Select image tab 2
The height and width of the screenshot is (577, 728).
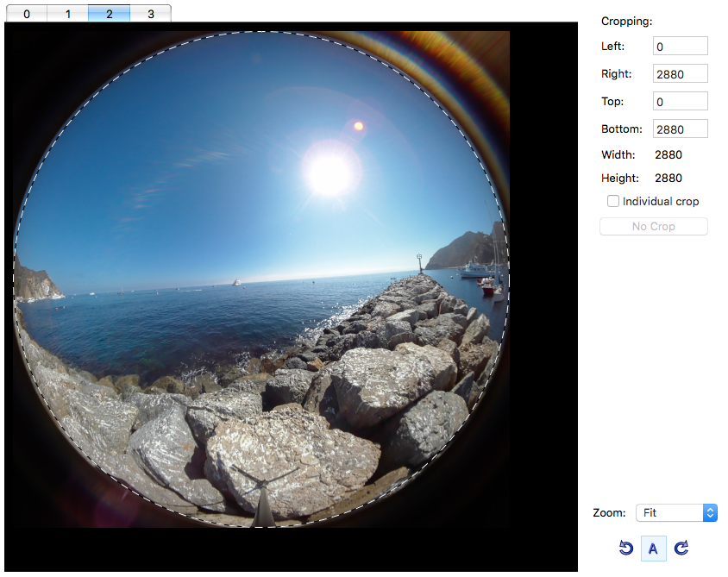[x=109, y=14]
